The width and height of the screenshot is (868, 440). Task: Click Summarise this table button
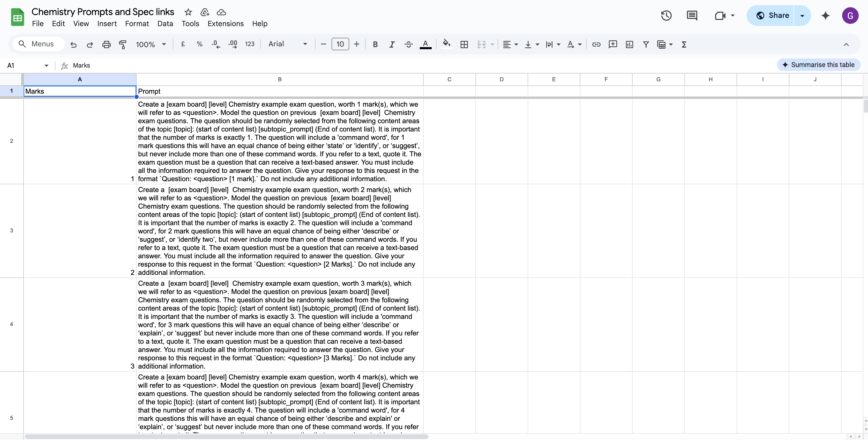click(818, 65)
